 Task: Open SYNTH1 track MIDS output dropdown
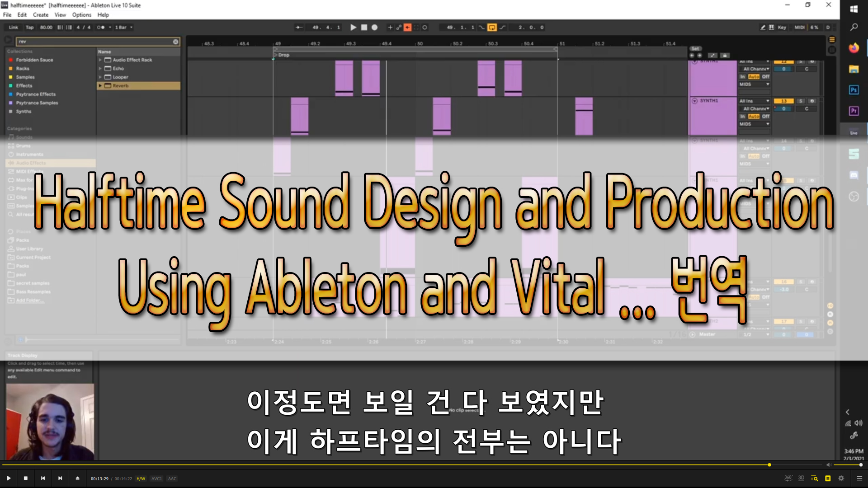coord(754,124)
